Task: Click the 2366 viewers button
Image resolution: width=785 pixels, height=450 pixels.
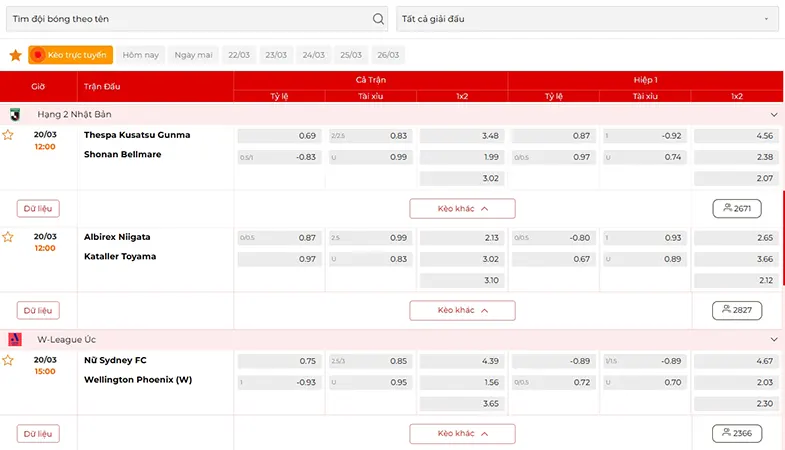Action: (737, 433)
